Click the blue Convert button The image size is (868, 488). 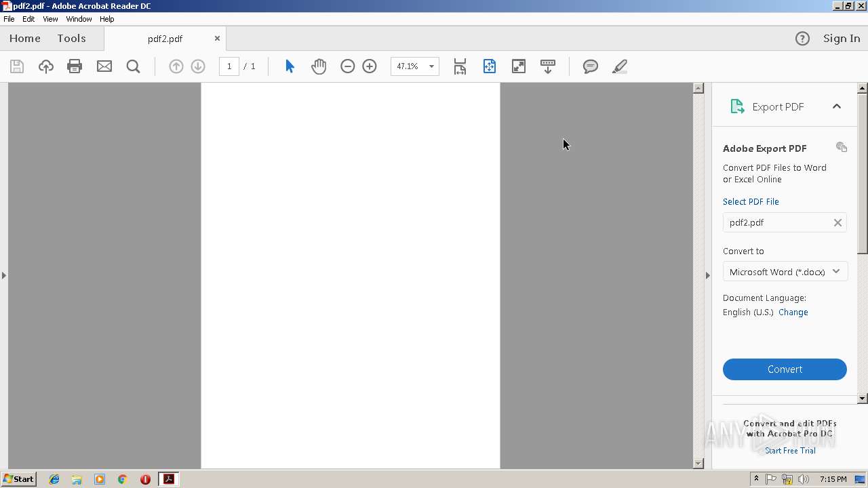[785, 369]
